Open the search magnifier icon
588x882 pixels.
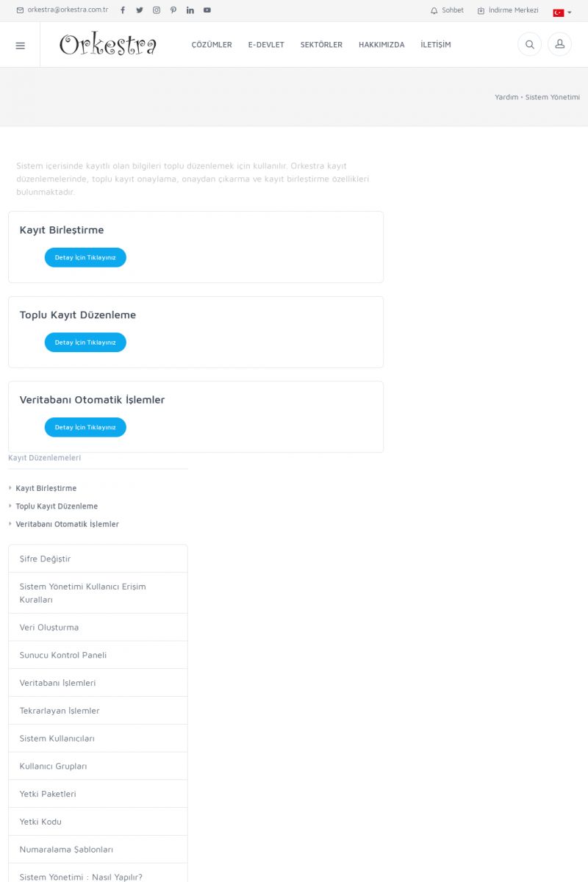coord(529,44)
